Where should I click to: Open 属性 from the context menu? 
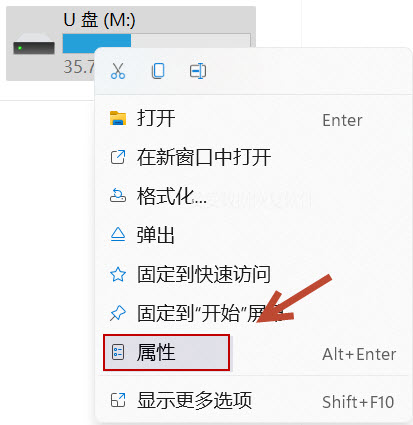click(253, 353)
